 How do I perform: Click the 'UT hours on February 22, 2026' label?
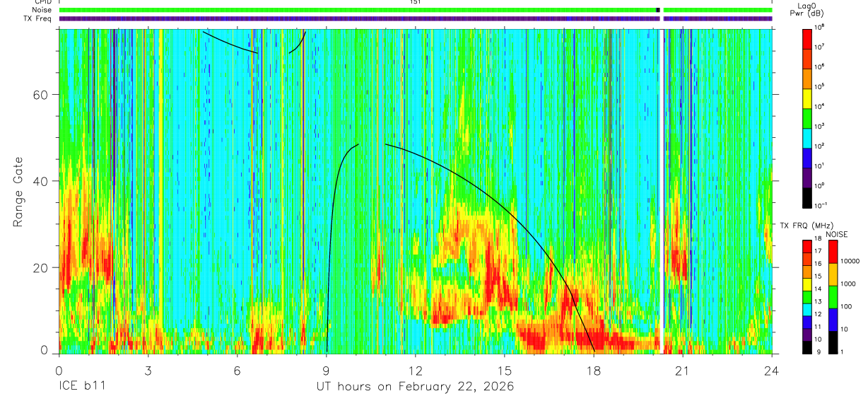(414, 387)
